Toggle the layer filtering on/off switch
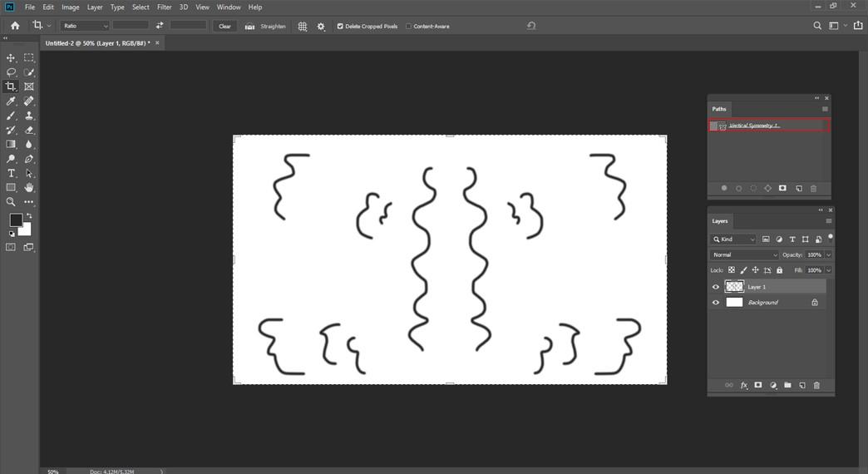Viewport: 868px width, 474px height. tap(831, 239)
